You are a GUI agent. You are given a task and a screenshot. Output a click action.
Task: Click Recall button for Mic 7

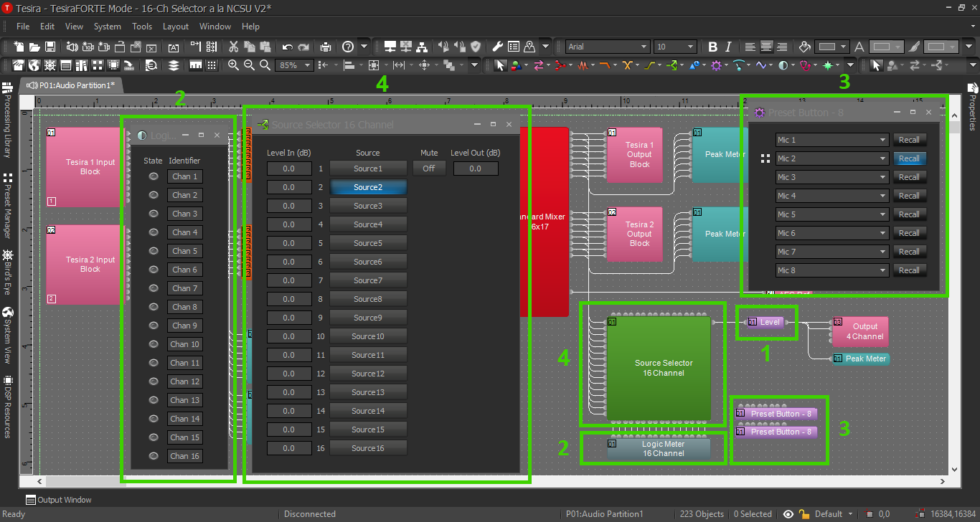point(909,252)
